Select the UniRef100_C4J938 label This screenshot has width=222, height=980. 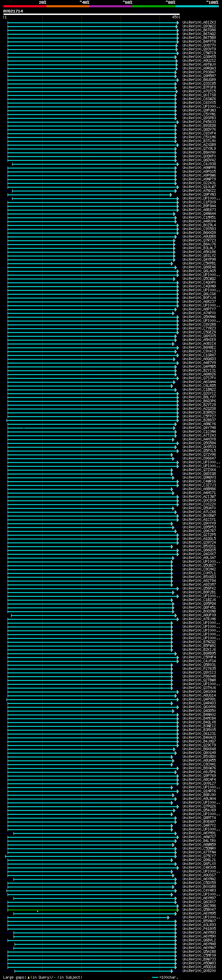pos(199,164)
